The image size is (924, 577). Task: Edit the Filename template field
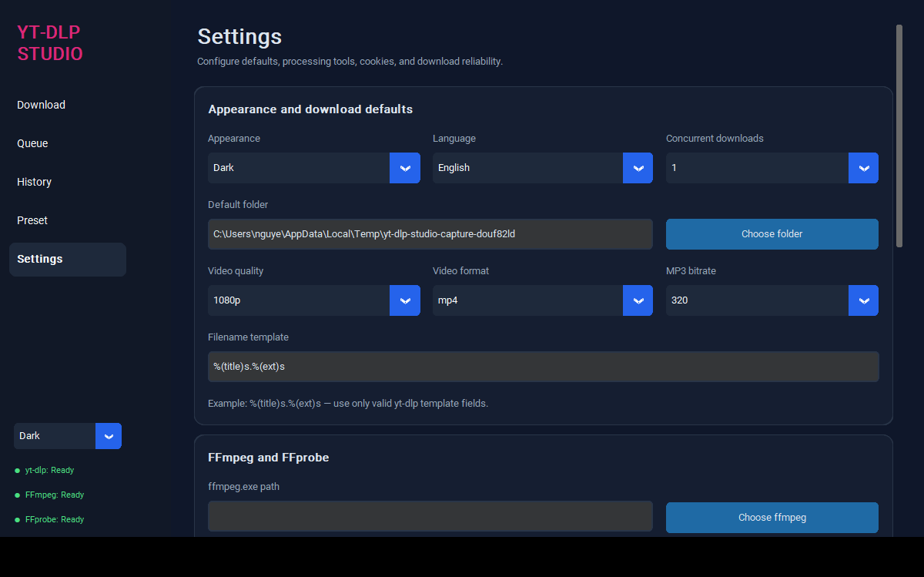544,367
